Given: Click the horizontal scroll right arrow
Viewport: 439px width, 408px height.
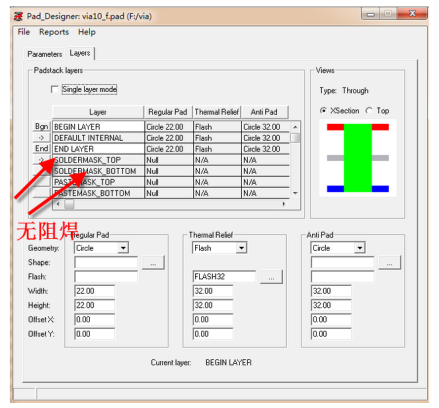Looking at the screenshot, I should [284, 204].
